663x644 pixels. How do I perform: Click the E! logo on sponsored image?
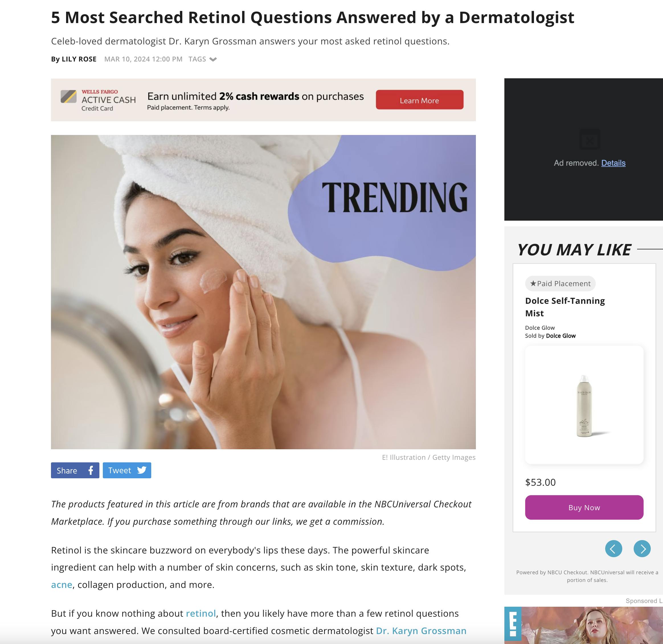513,625
